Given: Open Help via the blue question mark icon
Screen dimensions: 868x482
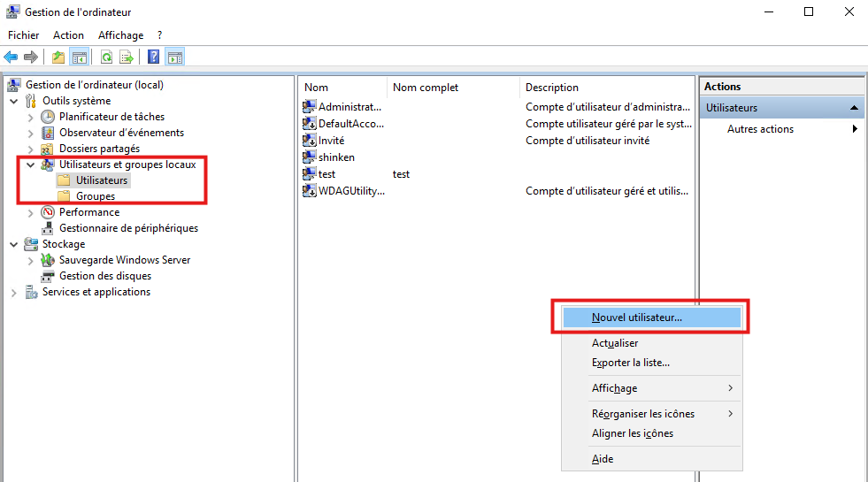Looking at the screenshot, I should (153, 57).
